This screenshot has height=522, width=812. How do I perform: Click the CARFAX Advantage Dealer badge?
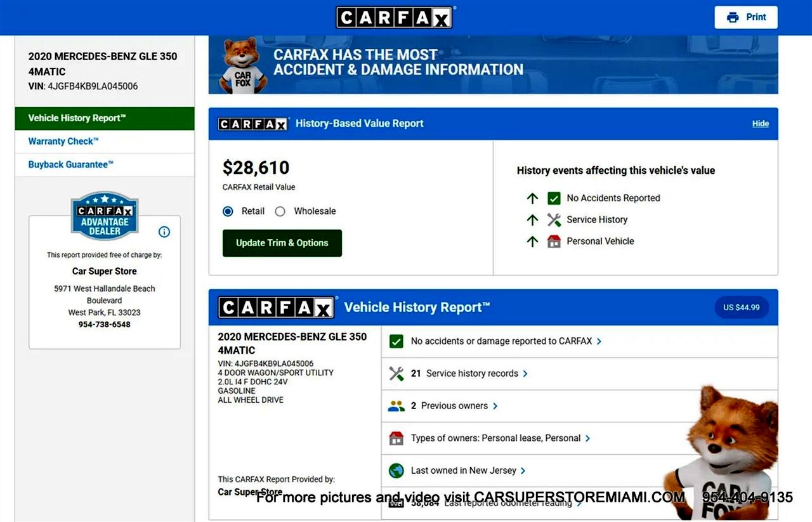point(105,216)
